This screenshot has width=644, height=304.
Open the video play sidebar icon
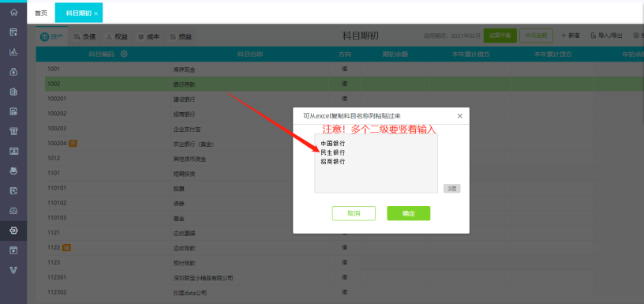click(x=13, y=250)
